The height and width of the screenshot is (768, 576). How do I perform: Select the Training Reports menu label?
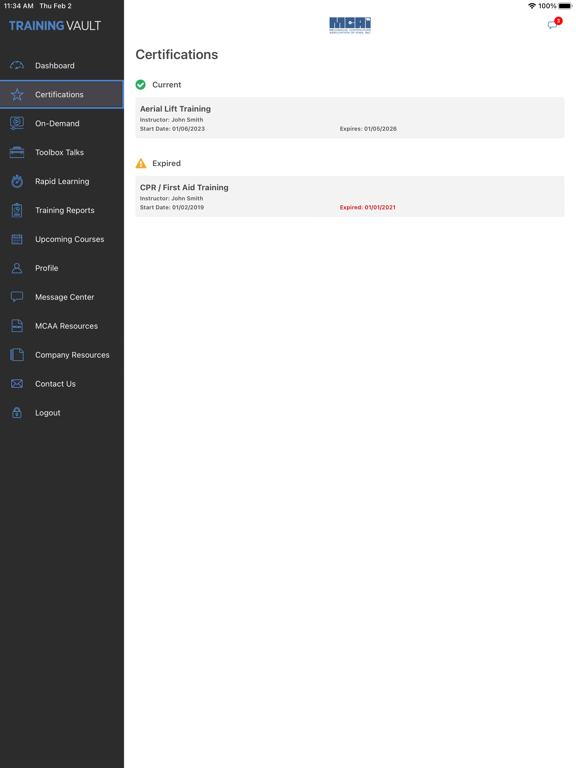tap(65, 210)
